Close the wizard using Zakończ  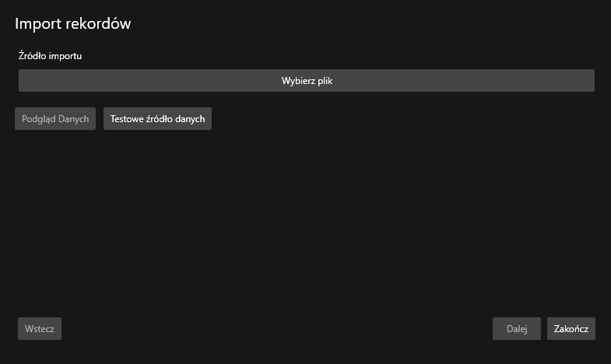click(571, 329)
